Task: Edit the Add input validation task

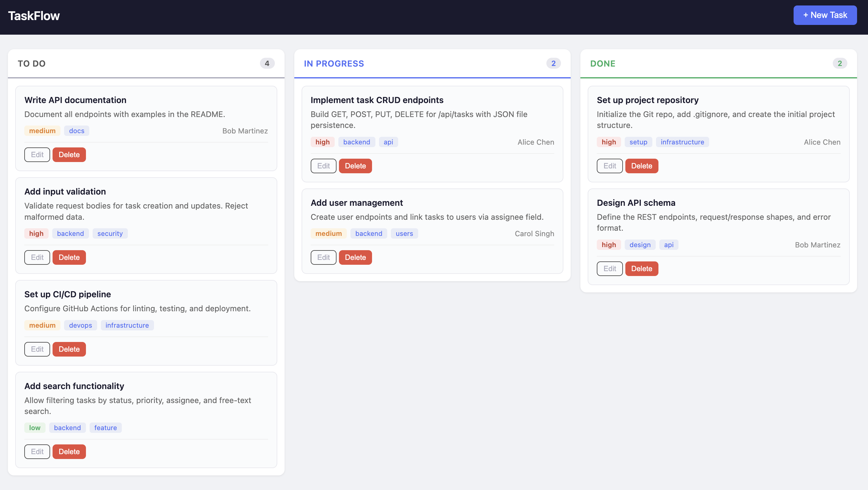Action: pyautogui.click(x=37, y=258)
